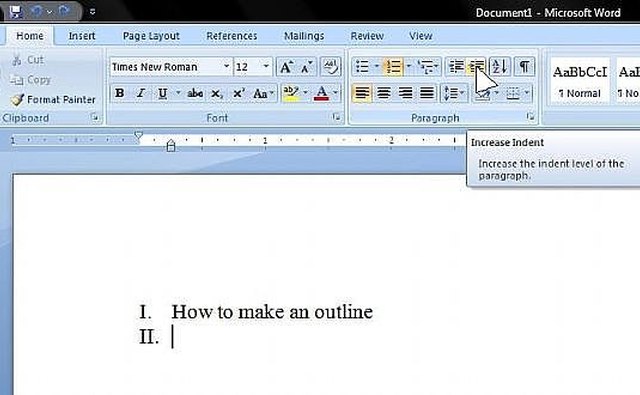Click the Grow Font icon
The image size is (640, 395).
pos(286,67)
